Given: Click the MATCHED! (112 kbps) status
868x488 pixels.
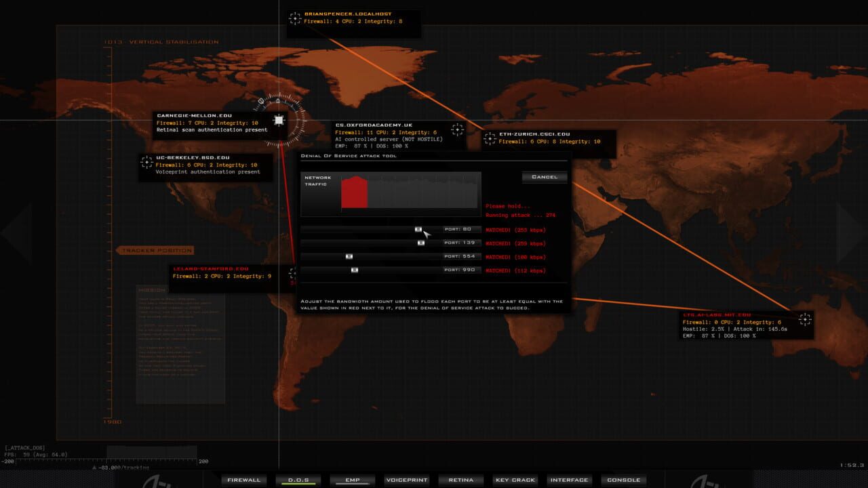Looking at the screenshot, I should pos(515,270).
